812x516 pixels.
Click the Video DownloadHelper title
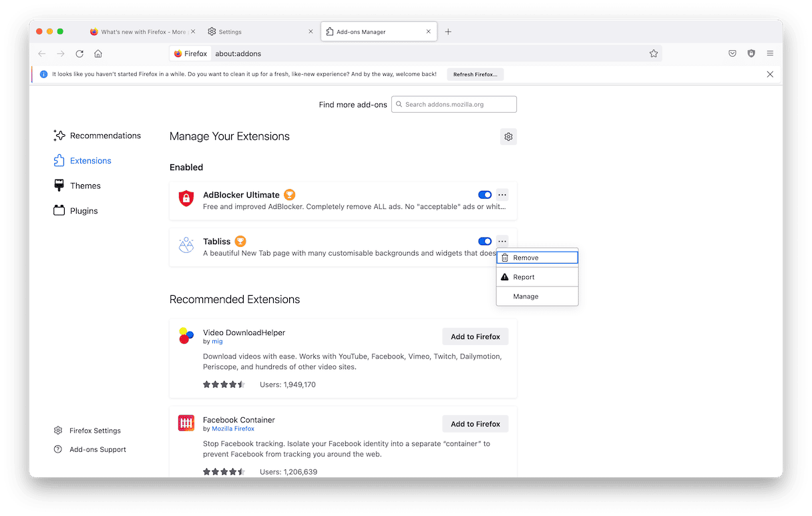click(244, 332)
